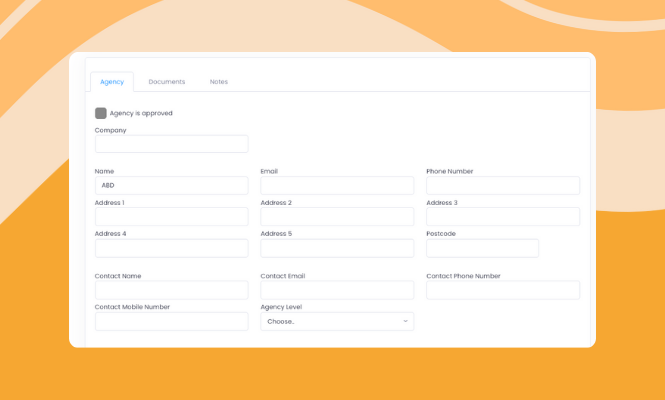Switch to the Agency tab
Screen dimensions: 665x400
coord(112,82)
